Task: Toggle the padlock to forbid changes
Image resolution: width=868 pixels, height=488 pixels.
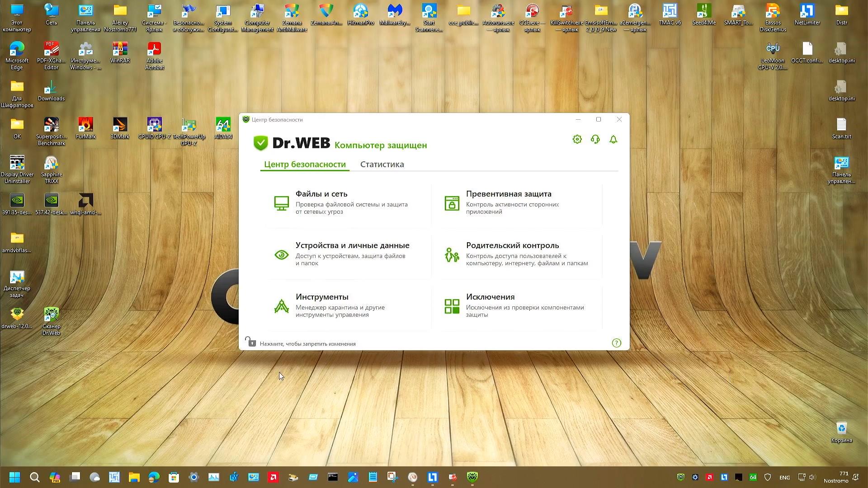Action: tap(250, 342)
